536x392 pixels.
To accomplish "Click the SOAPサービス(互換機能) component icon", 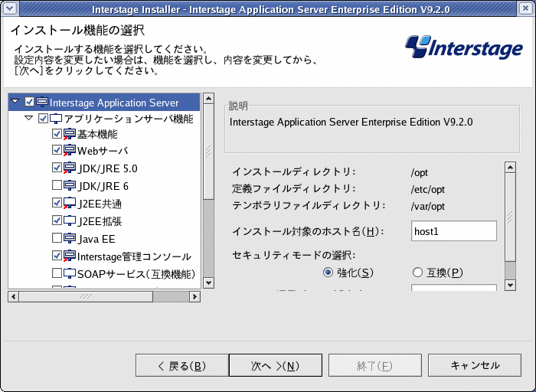I will click(x=70, y=273).
